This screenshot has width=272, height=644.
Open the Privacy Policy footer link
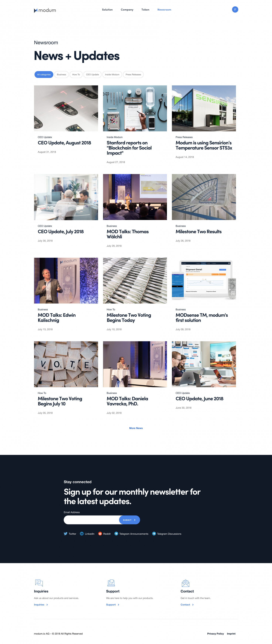click(x=215, y=633)
